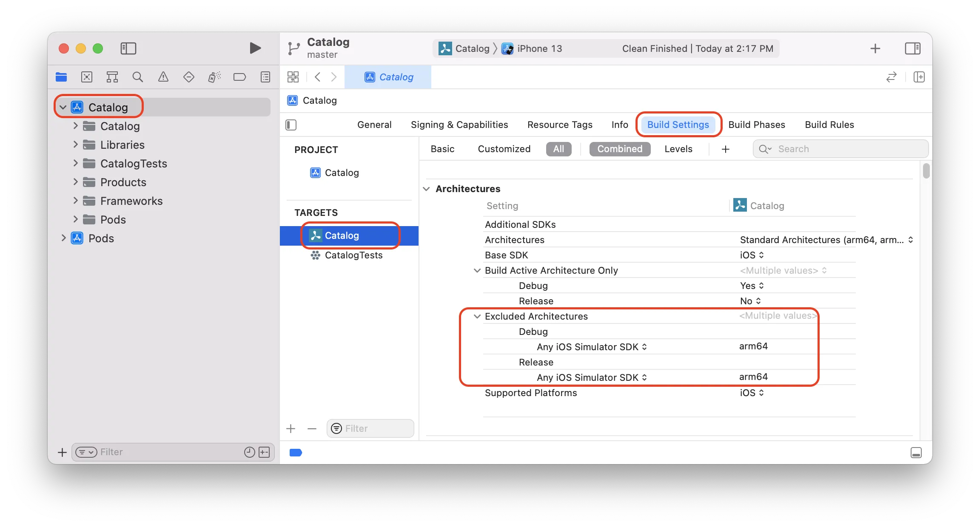The height and width of the screenshot is (527, 980).
Task: Open the Find navigator magnifying glass
Action: coord(137,77)
